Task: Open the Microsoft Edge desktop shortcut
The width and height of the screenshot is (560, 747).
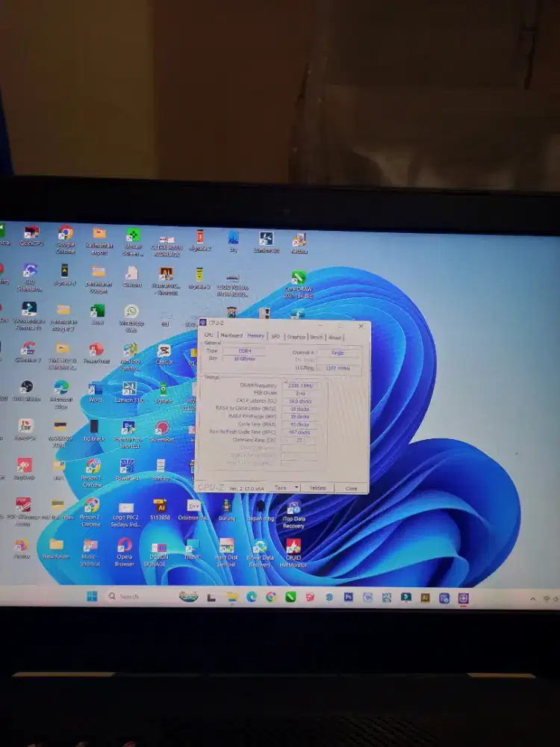Action: pyautogui.click(x=61, y=394)
